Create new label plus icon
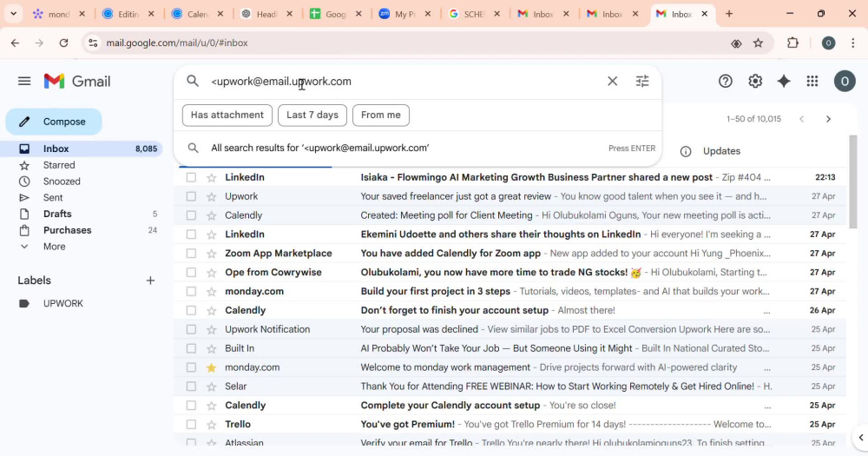The height and width of the screenshot is (456, 868). coord(150,281)
